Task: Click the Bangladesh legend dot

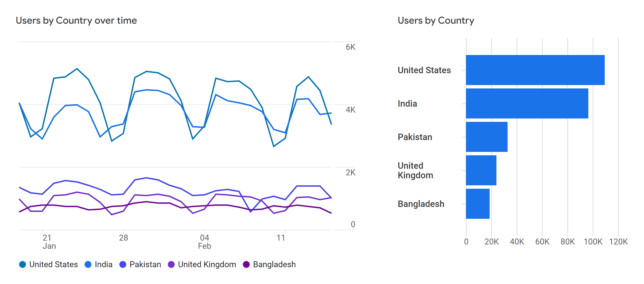Action: coord(246,264)
